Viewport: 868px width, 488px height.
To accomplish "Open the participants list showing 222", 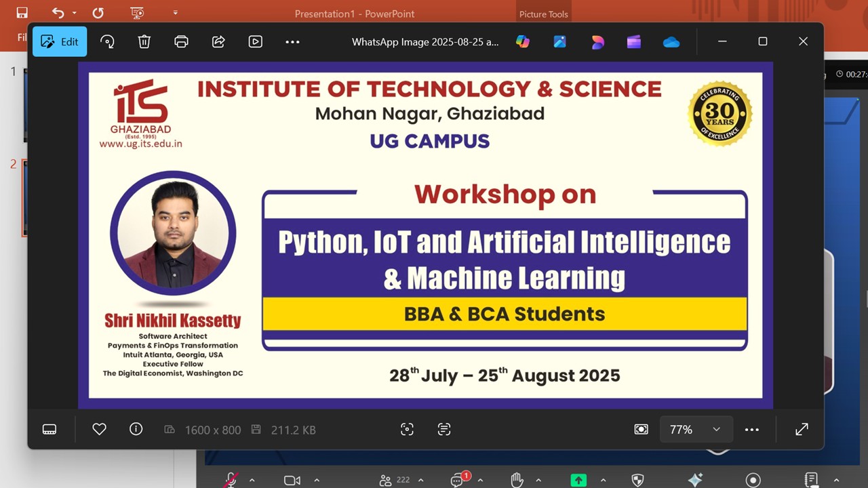I will tap(395, 480).
